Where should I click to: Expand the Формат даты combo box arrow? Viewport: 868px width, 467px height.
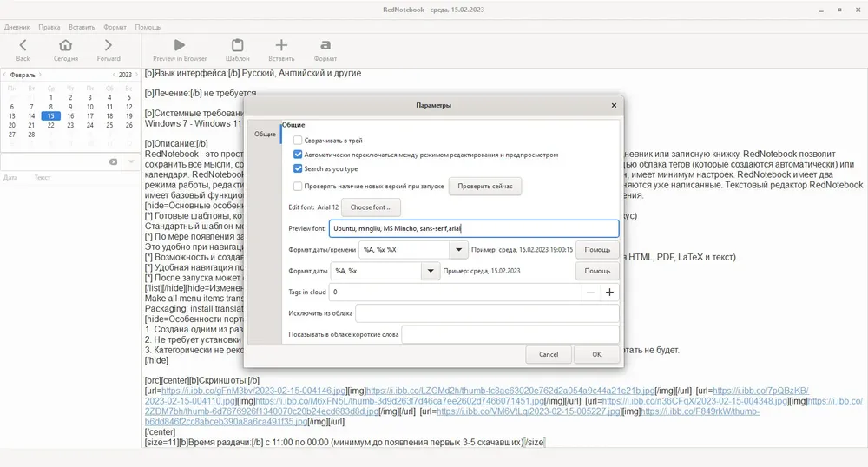click(431, 271)
